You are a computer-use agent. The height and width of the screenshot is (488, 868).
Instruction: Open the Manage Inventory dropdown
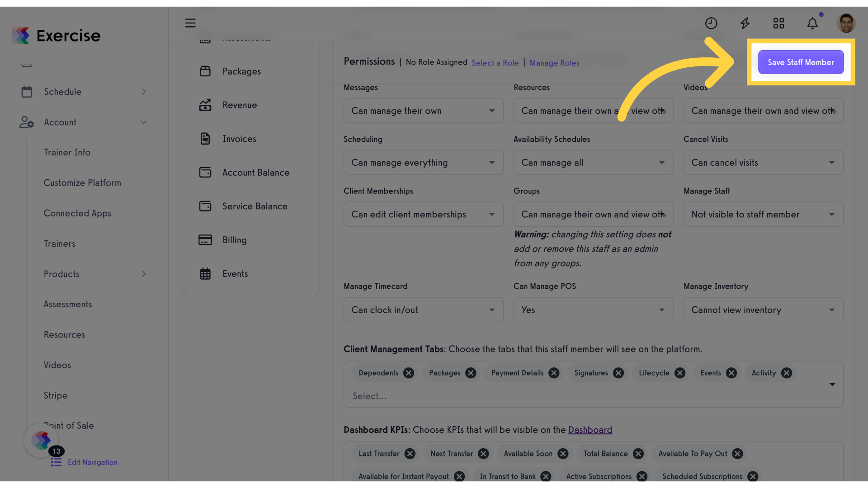(x=764, y=310)
